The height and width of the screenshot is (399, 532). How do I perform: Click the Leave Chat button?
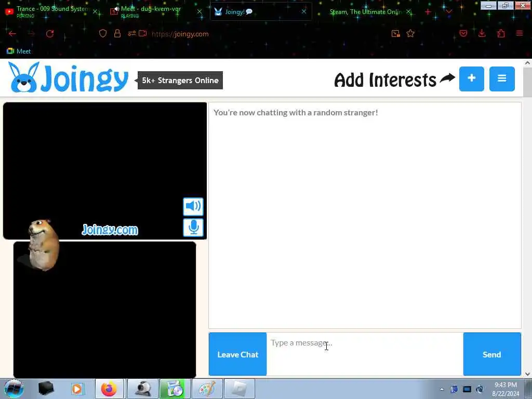[x=237, y=354]
